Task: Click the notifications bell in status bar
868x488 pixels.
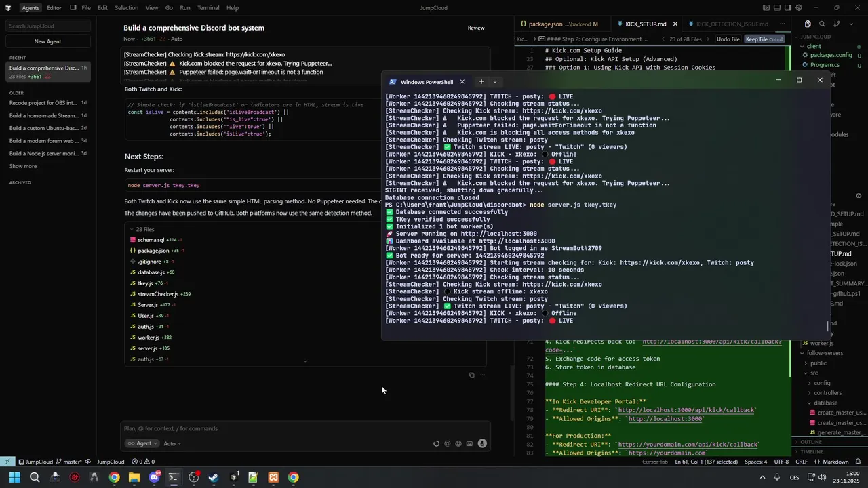Action: (859, 462)
